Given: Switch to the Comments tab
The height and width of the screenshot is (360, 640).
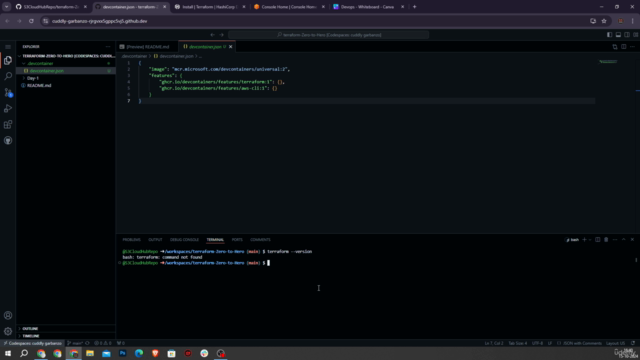Looking at the screenshot, I should click(260, 240).
